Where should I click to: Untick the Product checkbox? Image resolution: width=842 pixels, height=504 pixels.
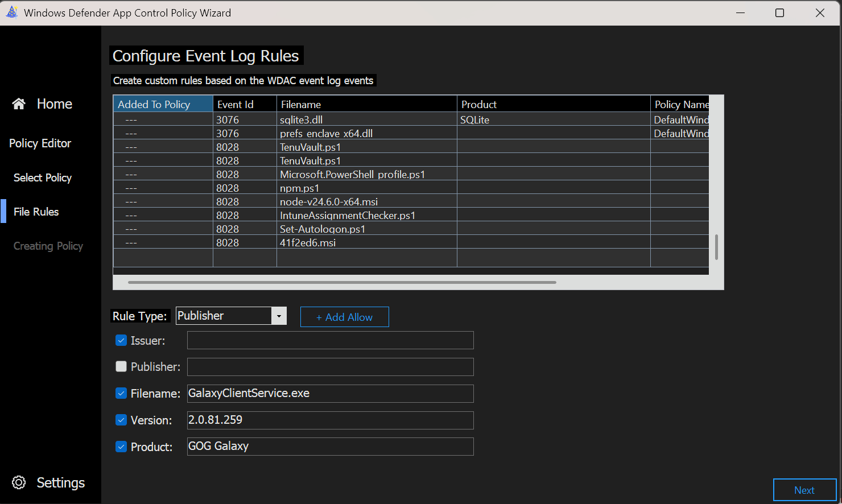(x=121, y=447)
